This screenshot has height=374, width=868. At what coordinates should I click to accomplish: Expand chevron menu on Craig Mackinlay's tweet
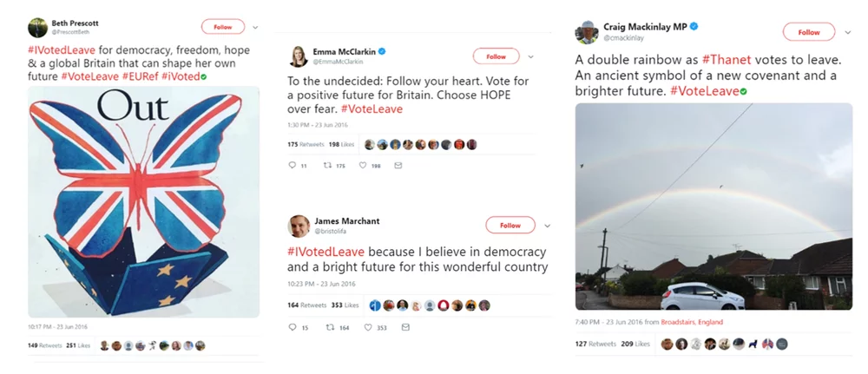point(848,32)
